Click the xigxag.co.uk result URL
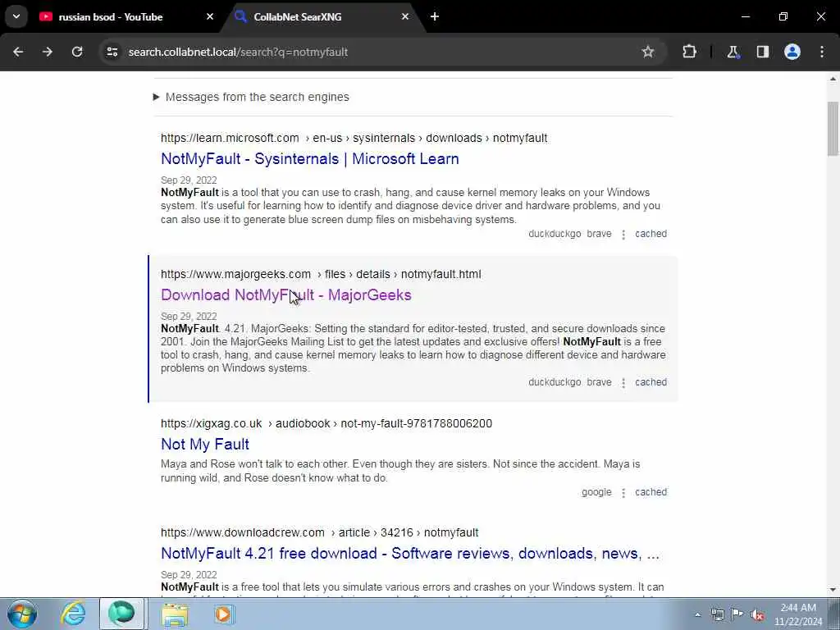 pos(326,424)
